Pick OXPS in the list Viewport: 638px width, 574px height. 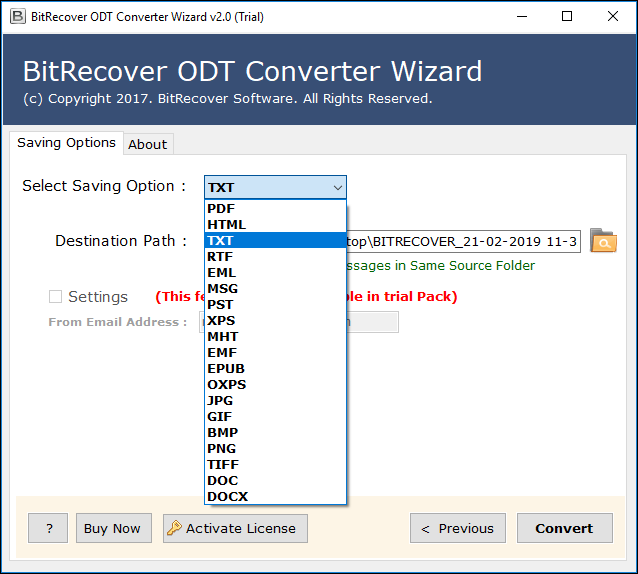pos(275,384)
